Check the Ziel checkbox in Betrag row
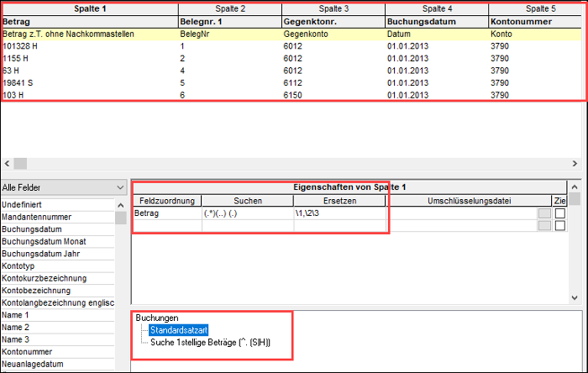This screenshot has width=588, height=373. (560, 213)
